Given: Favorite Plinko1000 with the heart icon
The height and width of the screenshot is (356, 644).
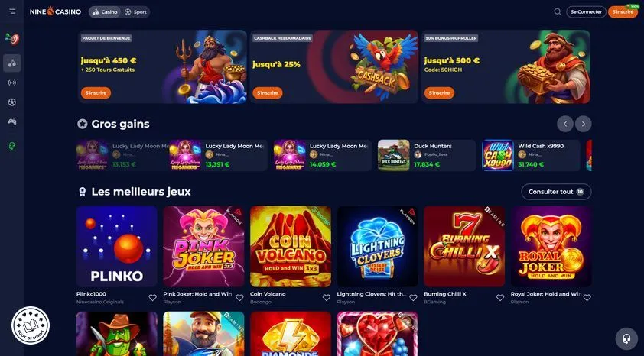Looking at the screenshot, I should (152, 298).
